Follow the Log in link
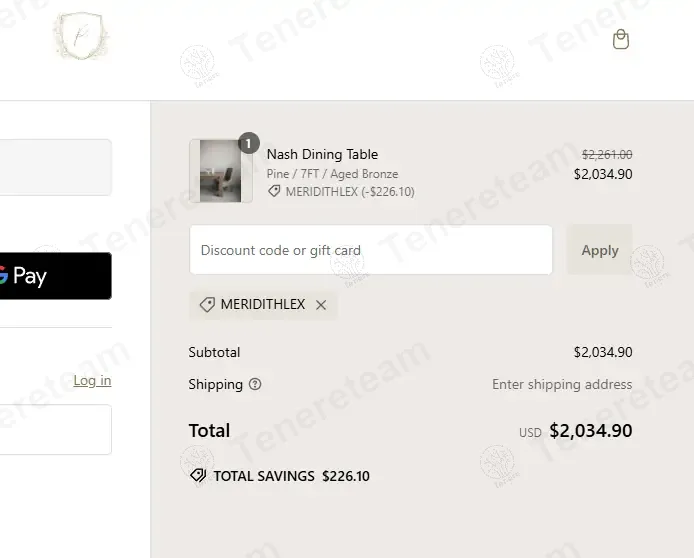694x558 pixels. coord(92,380)
